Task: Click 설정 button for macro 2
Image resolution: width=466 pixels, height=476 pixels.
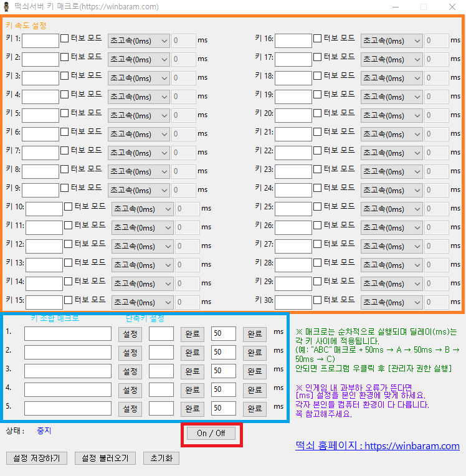Action: [x=130, y=353]
